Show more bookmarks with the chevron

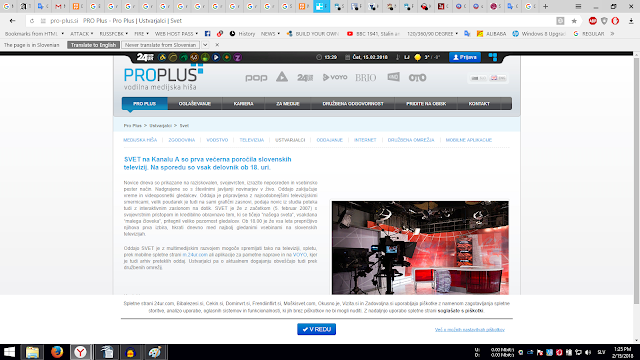612,34
